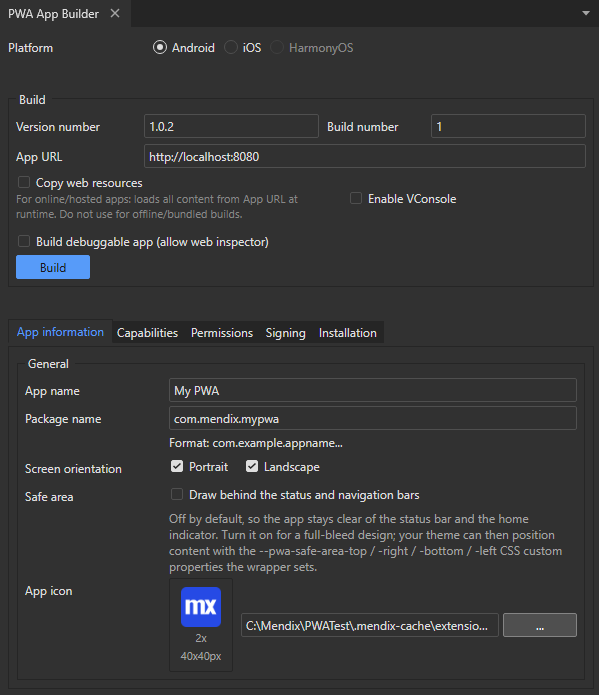599x695 pixels.
Task: Select the PWA App Builder tab title
Action: pyautogui.click(x=53, y=14)
